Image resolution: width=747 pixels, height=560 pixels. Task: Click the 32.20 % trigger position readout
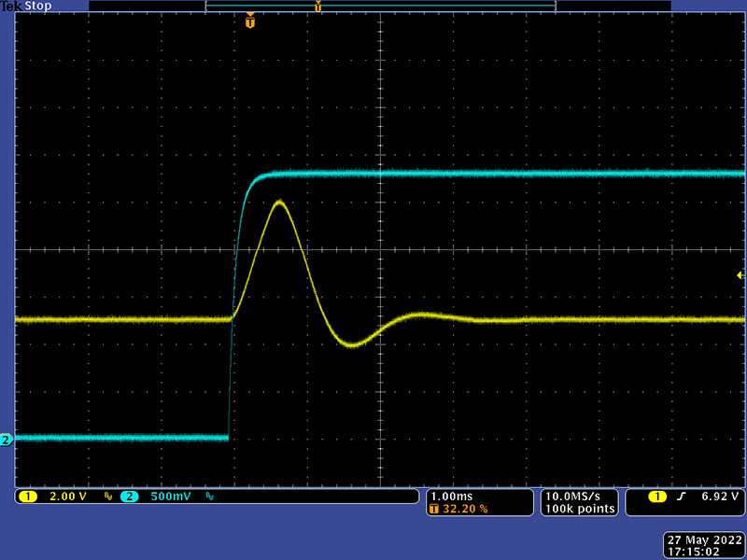coord(462,510)
